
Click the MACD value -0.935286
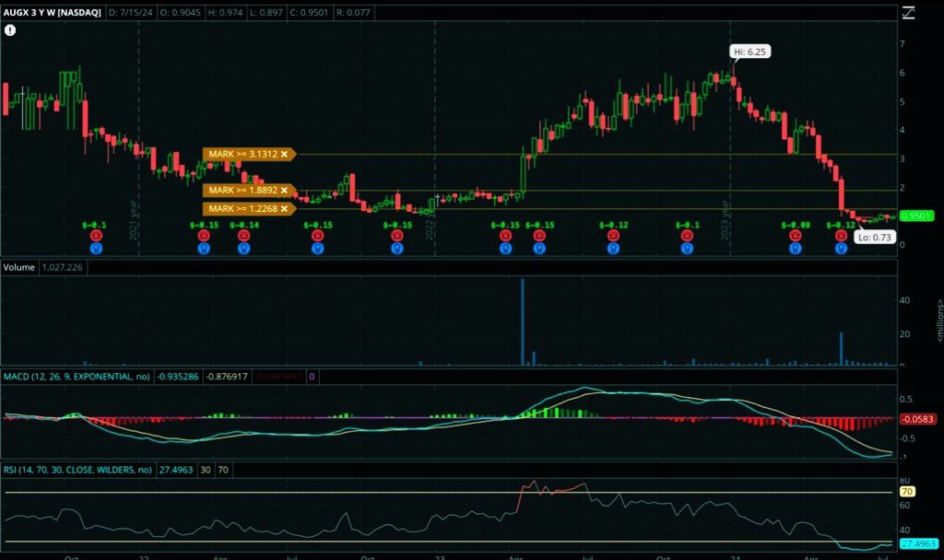pos(178,377)
